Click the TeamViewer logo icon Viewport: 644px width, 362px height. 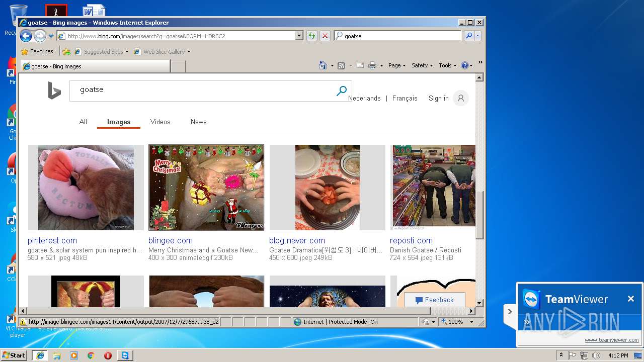click(x=531, y=299)
